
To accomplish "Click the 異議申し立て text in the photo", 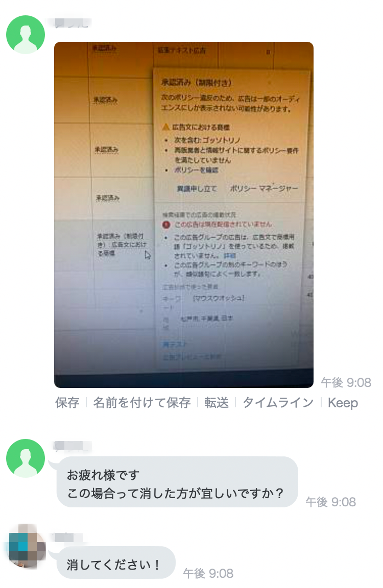I will pos(197,188).
